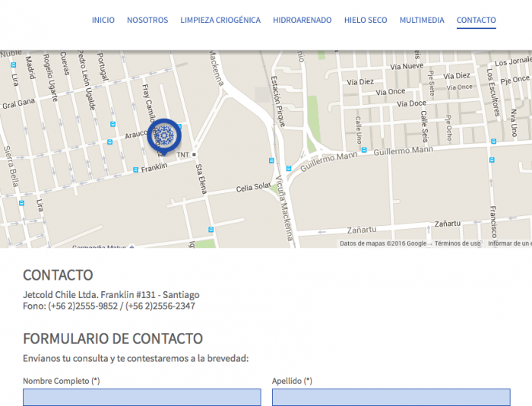Click the Informar de un error link

tap(509, 243)
